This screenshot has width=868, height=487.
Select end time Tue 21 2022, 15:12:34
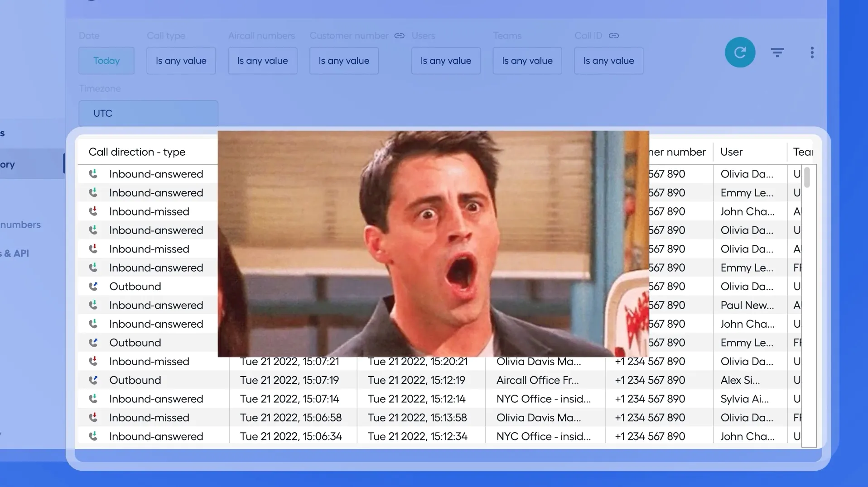[x=418, y=436]
